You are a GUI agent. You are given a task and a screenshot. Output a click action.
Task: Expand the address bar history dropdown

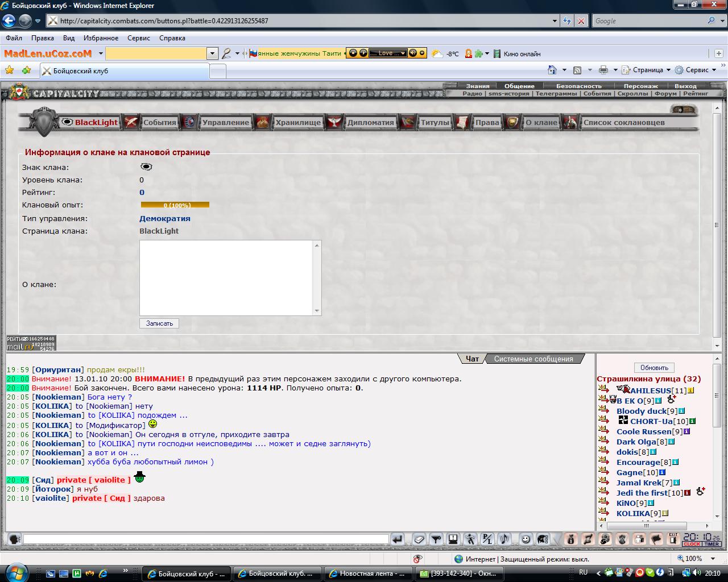(555, 21)
